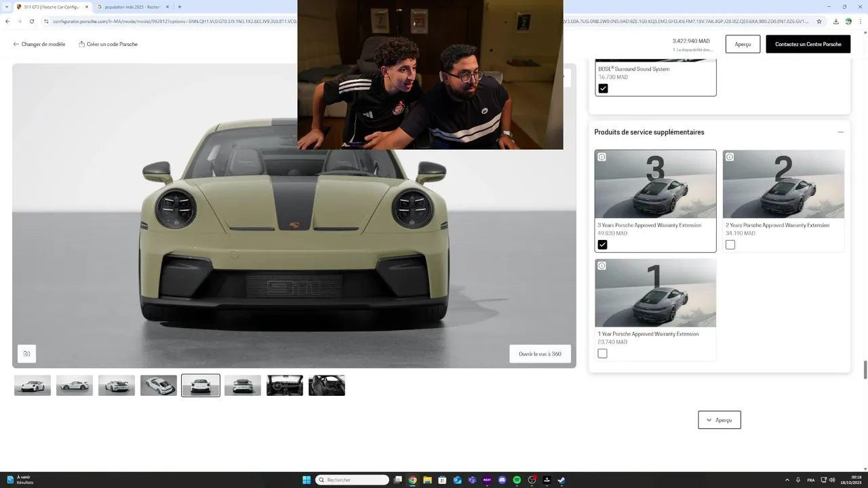
Task: Click Contactez un Centre Porsche button
Action: coord(808,44)
